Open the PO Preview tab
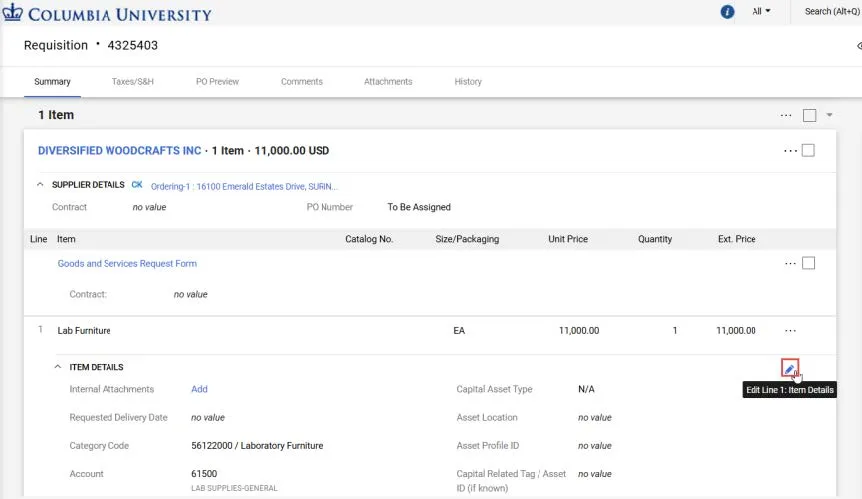 tap(217, 81)
